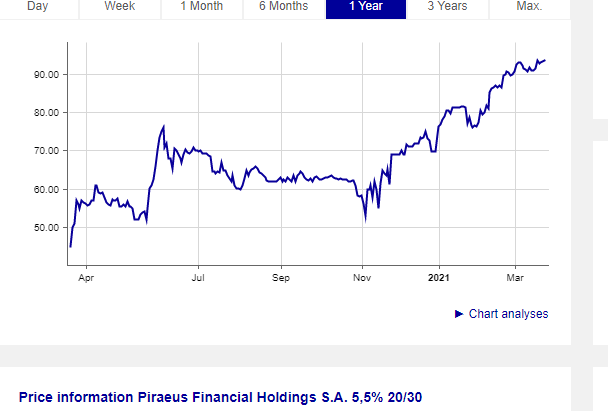This screenshot has height=411, width=608.
Task: Click the 90.00 y-axis label
Action: tap(48, 75)
